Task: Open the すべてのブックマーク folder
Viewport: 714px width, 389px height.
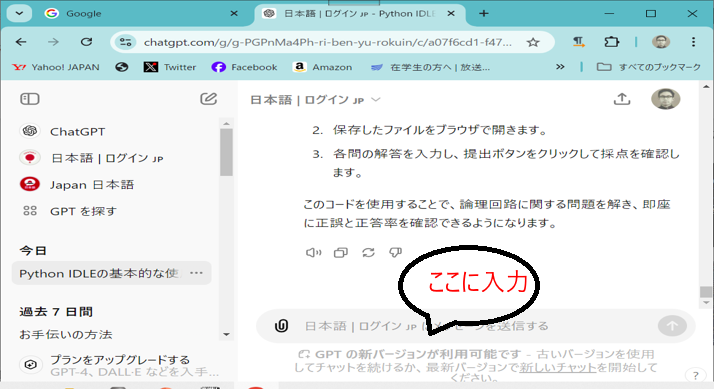Action: click(648, 67)
